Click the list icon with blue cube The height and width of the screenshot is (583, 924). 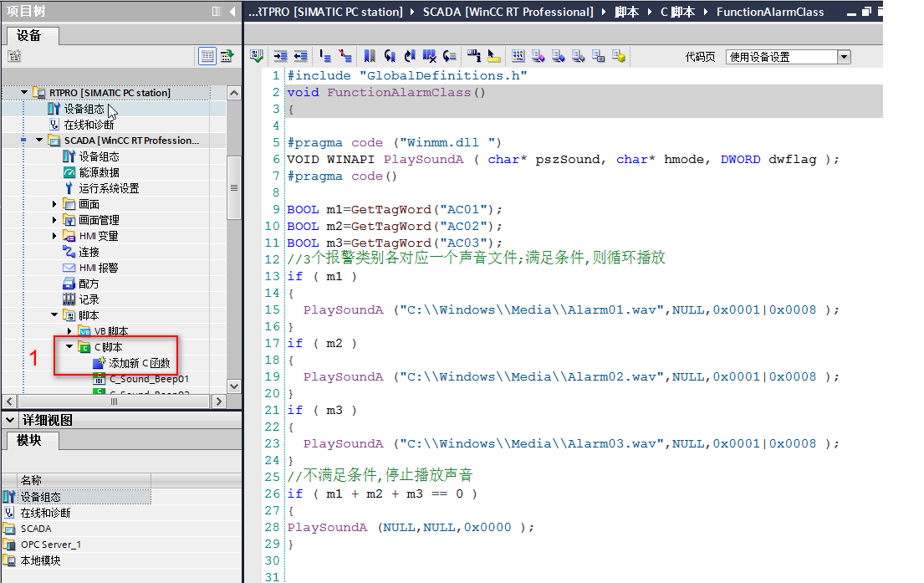pyautogui.click(x=558, y=56)
